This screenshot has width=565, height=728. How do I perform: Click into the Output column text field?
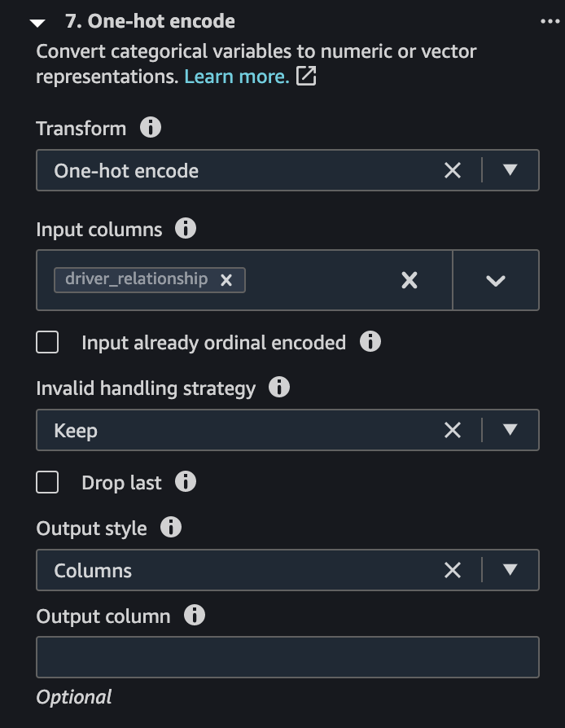pyautogui.click(x=288, y=657)
